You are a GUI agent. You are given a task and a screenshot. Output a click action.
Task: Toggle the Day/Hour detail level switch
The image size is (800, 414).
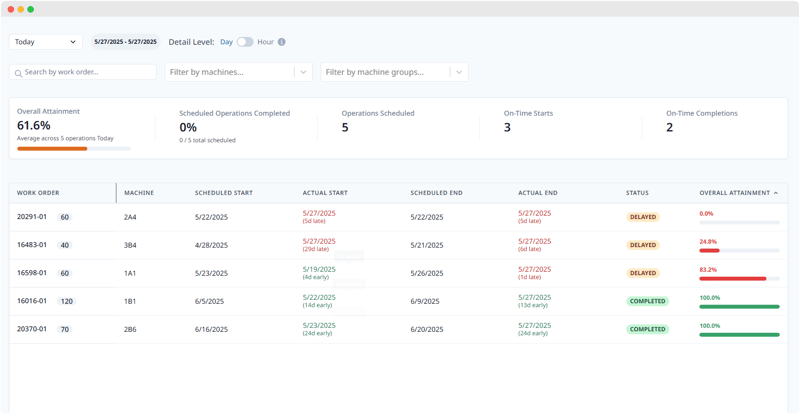click(245, 42)
